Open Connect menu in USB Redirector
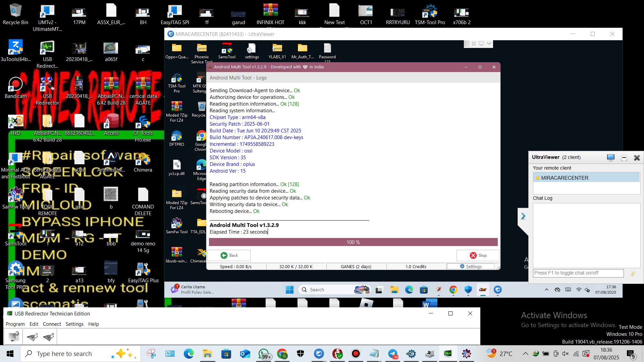This screenshot has width=644, height=362. (x=52, y=324)
